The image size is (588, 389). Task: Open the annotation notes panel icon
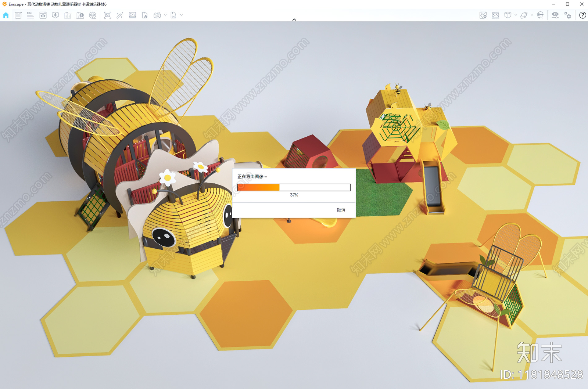click(18, 15)
